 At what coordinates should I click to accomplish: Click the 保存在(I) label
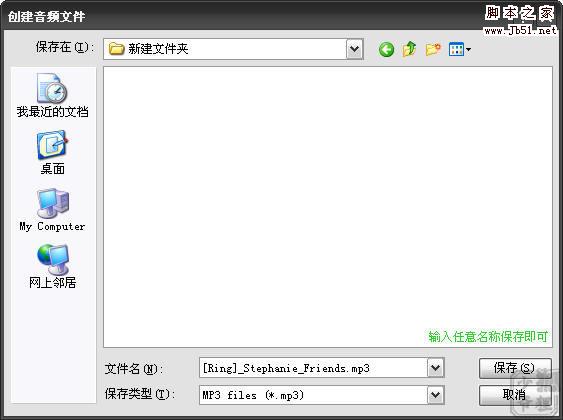pos(65,47)
